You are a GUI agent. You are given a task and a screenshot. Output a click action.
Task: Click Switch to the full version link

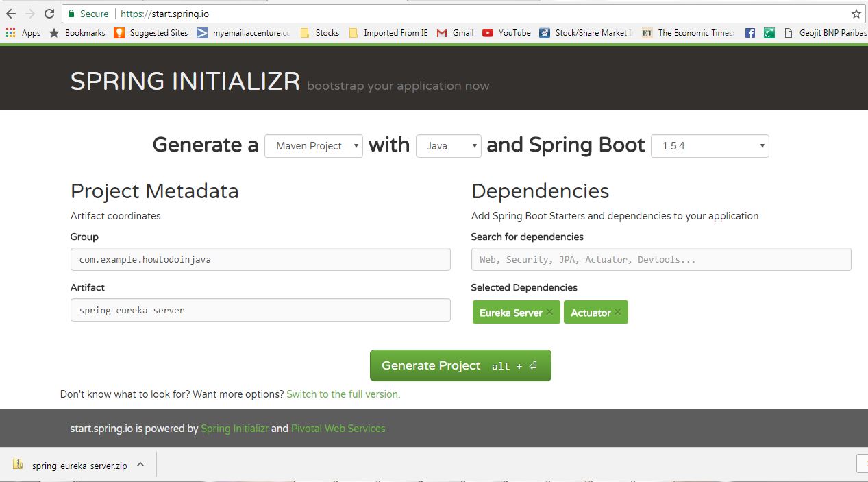(343, 394)
